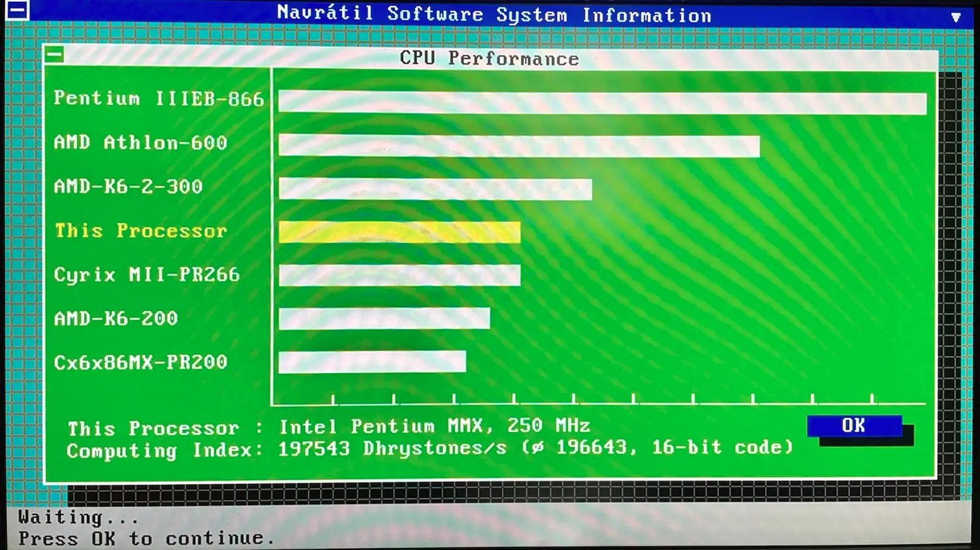Select the AMD Athlon-600 label
The image size is (980, 550).
click(140, 143)
